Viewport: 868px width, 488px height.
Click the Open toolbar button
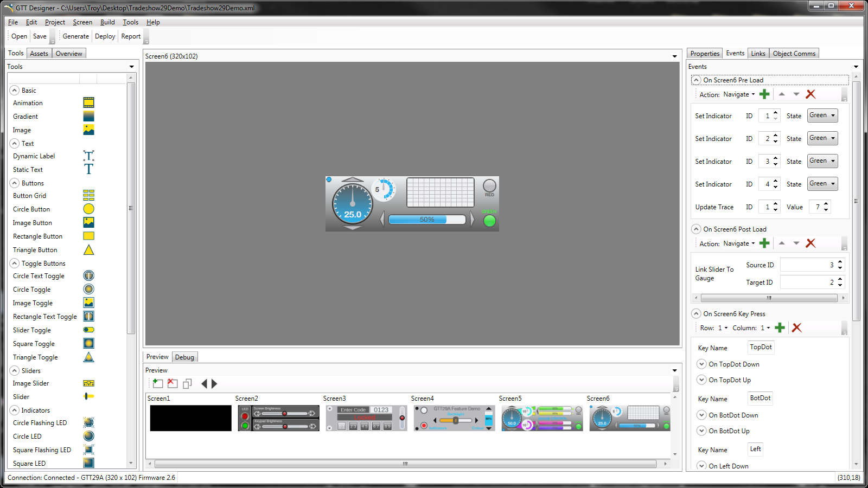pos(19,36)
